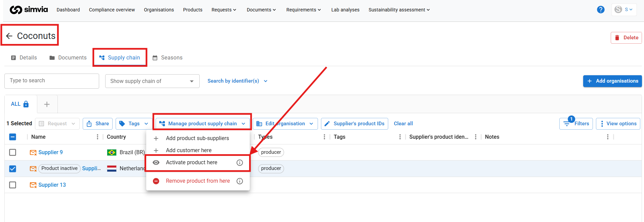This screenshot has height=222, width=644.
Task: Focus the Type to search field
Action: pos(52,81)
